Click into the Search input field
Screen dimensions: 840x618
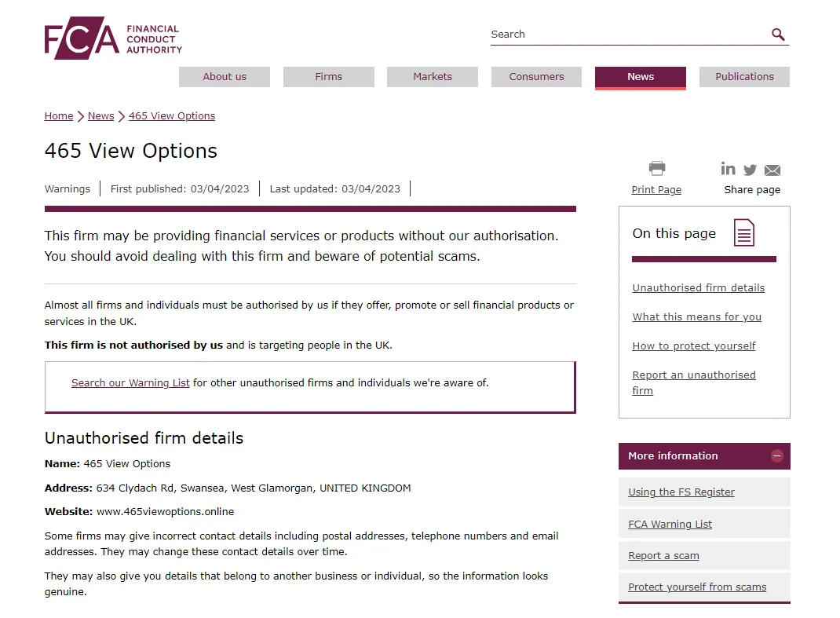629,35
